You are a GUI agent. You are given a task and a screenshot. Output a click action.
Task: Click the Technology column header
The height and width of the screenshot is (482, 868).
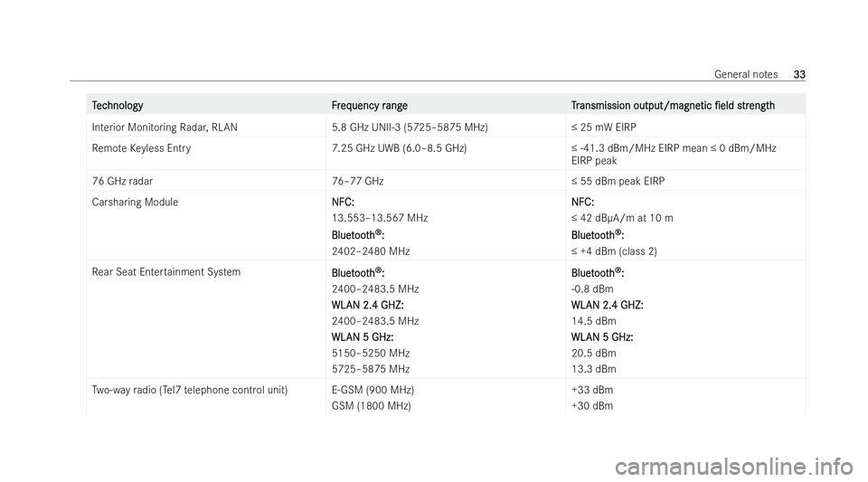coord(118,105)
